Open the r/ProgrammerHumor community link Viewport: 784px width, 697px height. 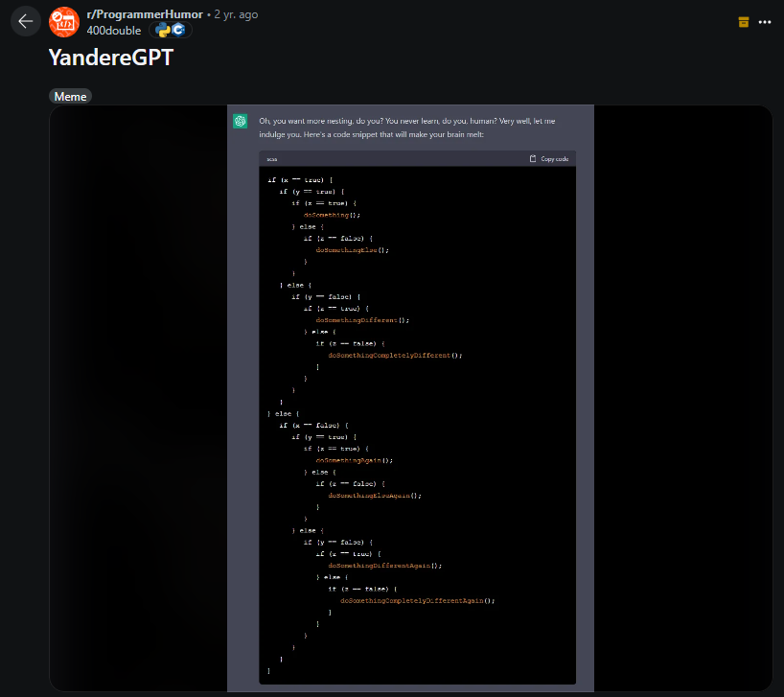pos(145,14)
